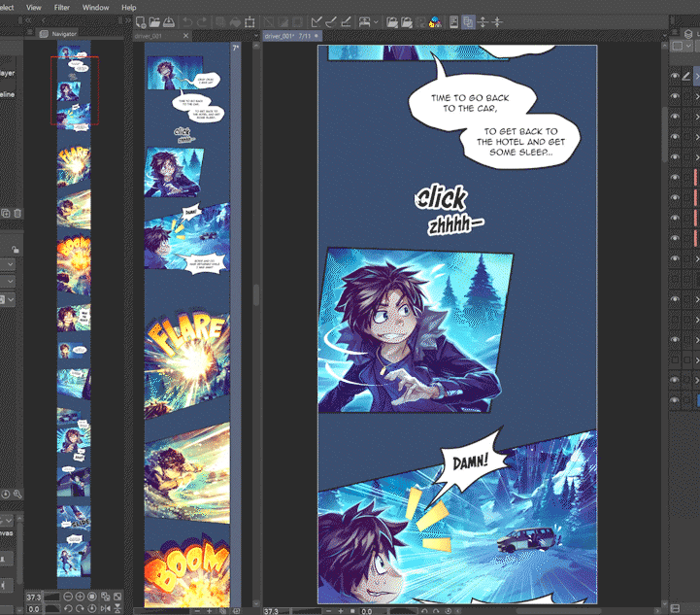This screenshot has height=615, width=700.
Task: Reset Navigator zoom to 100%
Action: pyautogui.click(x=92, y=597)
